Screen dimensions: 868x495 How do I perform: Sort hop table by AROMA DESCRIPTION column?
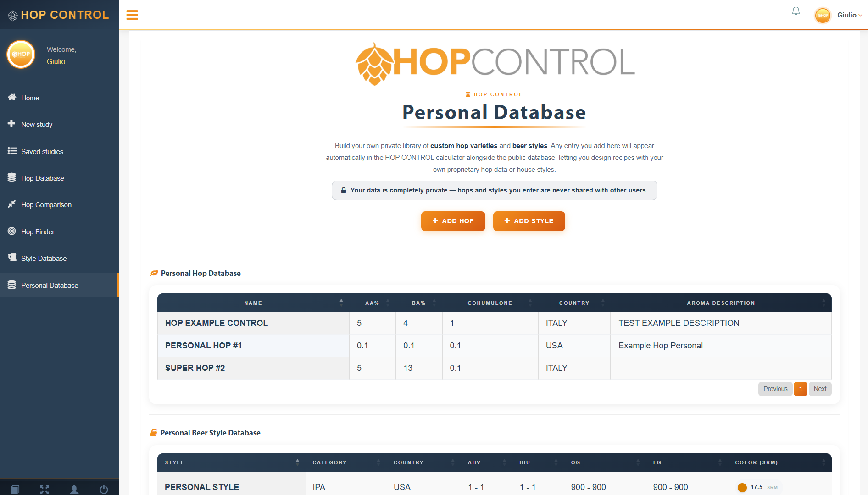(x=721, y=303)
